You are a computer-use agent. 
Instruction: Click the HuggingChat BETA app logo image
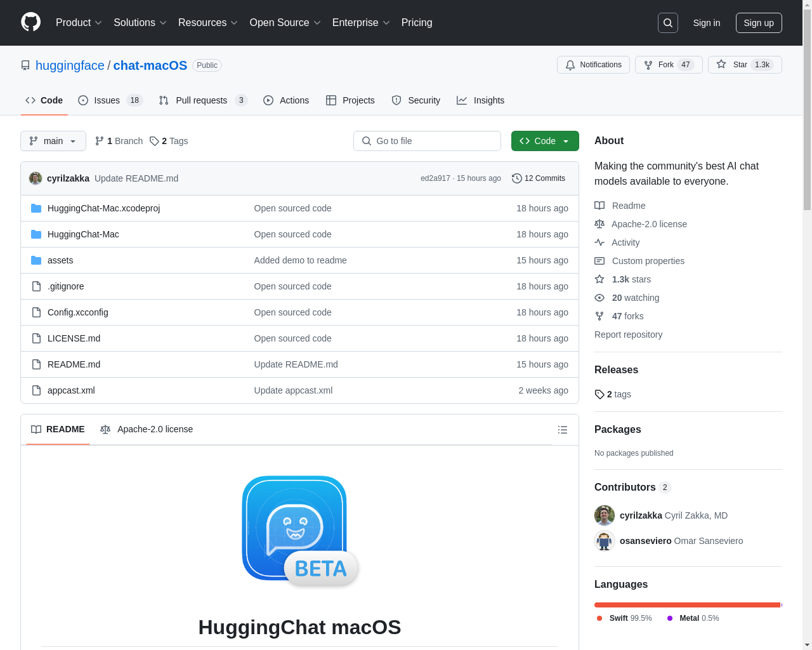tap(300, 531)
